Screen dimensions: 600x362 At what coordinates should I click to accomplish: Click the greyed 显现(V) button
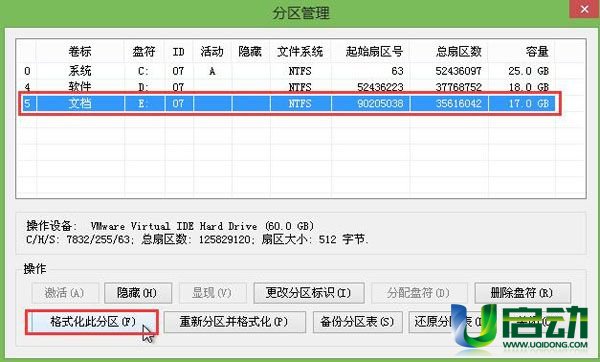pyautogui.click(x=212, y=293)
